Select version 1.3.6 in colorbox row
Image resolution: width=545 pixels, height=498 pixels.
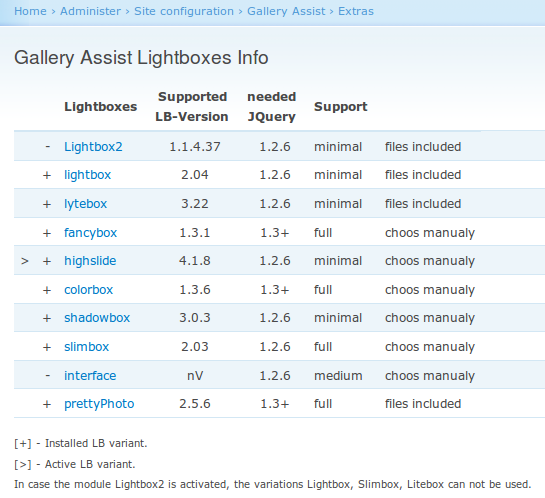(x=195, y=290)
